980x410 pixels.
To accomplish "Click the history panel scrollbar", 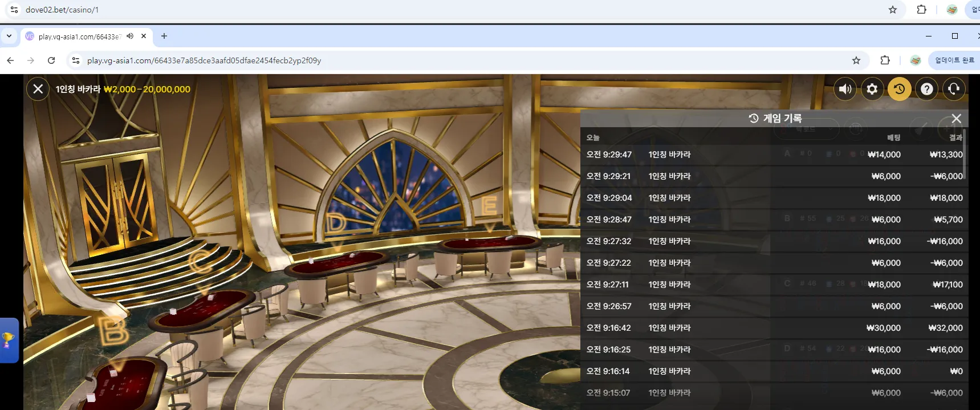I will (965, 154).
